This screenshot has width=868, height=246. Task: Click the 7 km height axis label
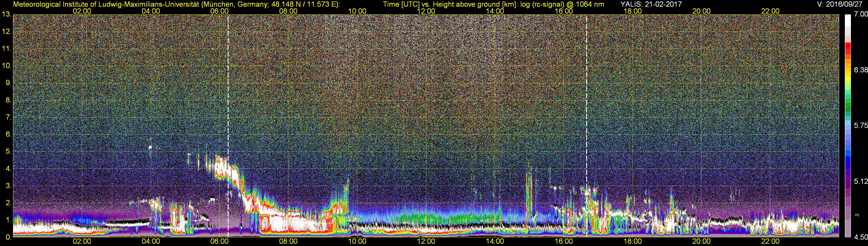click(8, 117)
